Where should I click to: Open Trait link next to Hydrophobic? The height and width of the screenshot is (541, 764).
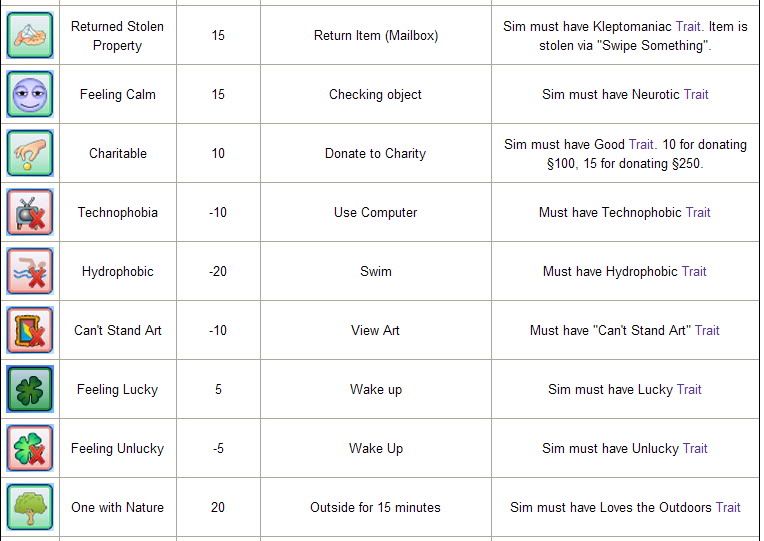pyautogui.click(x=694, y=271)
